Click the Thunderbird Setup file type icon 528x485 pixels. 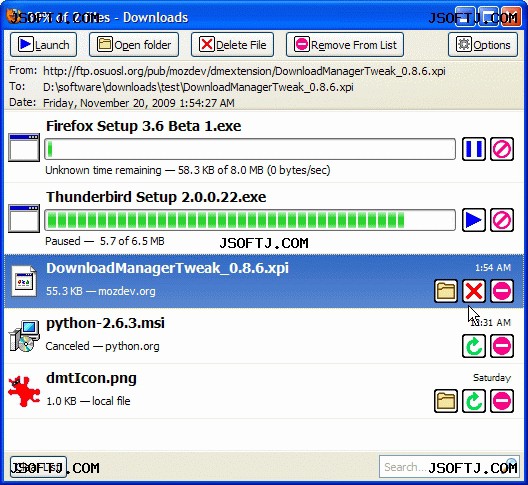click(24, 218)
